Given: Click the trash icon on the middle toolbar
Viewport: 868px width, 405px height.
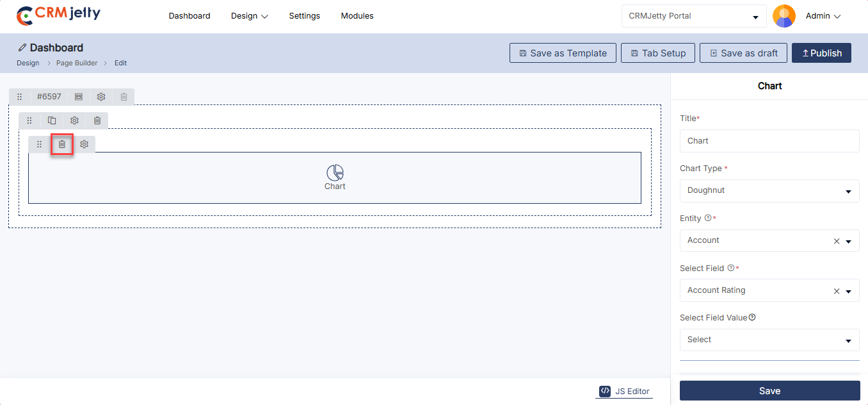Looking at the screenshot, I should tap(97, 120).
